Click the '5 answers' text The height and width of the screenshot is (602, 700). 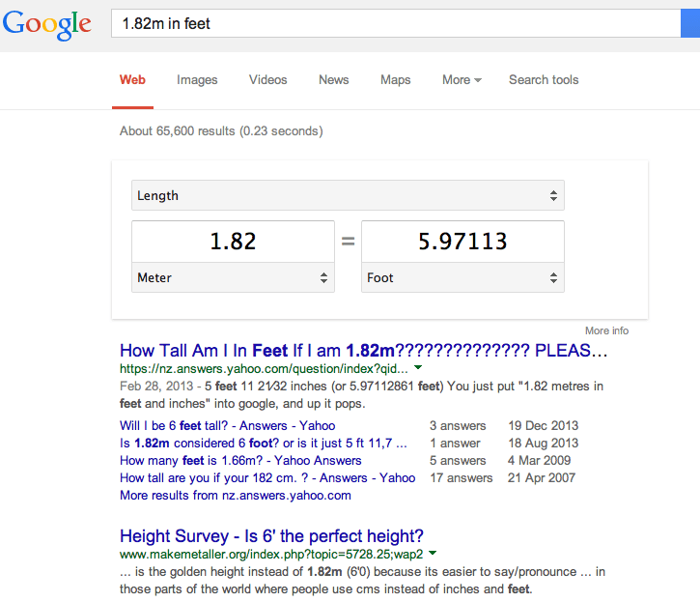[x=458, y=460]
